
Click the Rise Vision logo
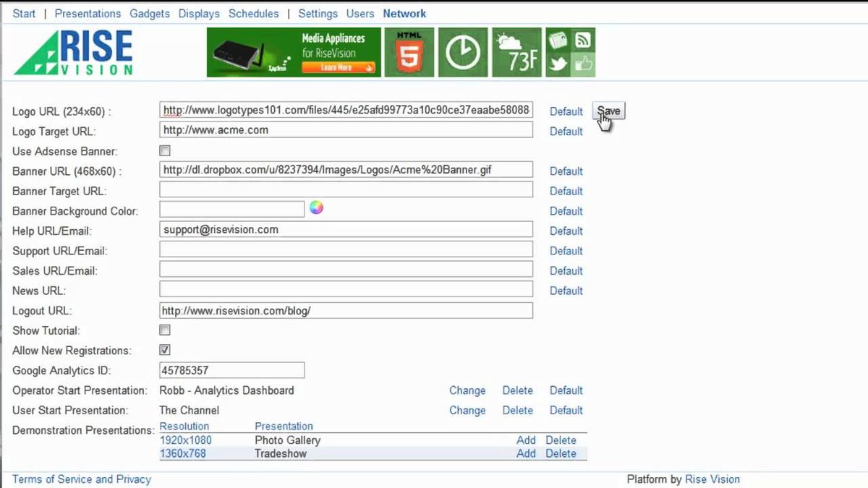[74, 53]
